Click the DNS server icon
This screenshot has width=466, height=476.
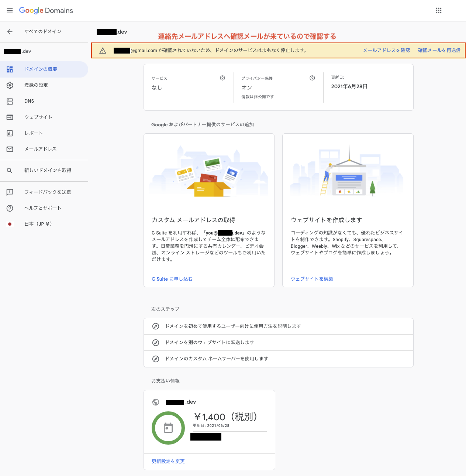10,101
